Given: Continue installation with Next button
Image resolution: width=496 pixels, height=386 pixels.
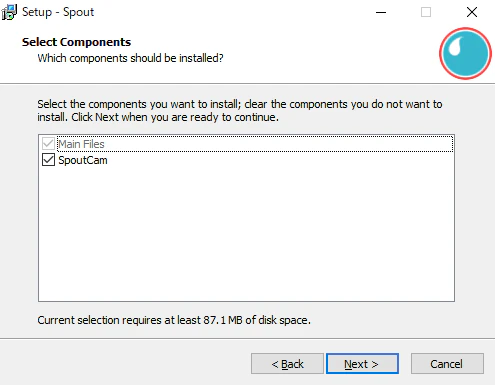Looking at the screenshot, I should click(362, 364).
